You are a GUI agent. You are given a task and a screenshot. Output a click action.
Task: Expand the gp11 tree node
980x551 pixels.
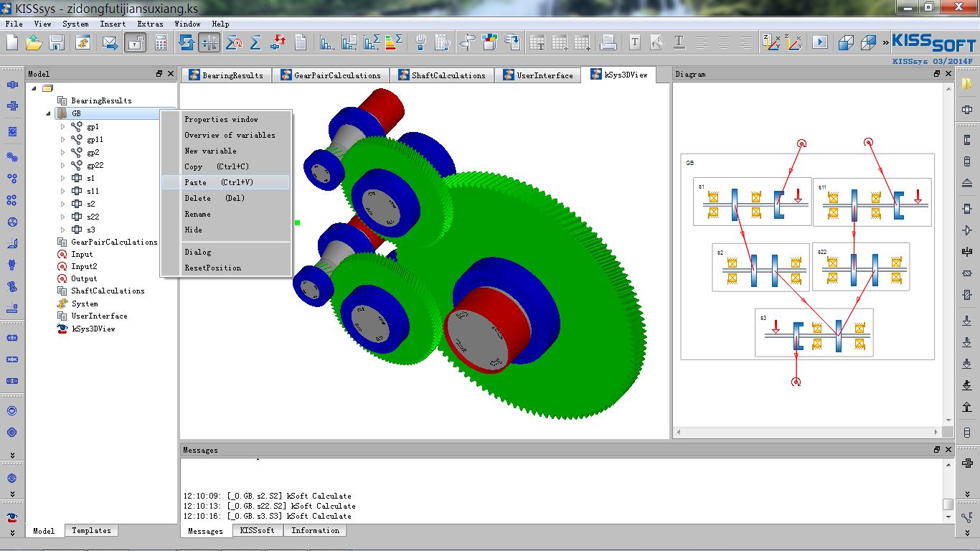click(x=63, y=140)
